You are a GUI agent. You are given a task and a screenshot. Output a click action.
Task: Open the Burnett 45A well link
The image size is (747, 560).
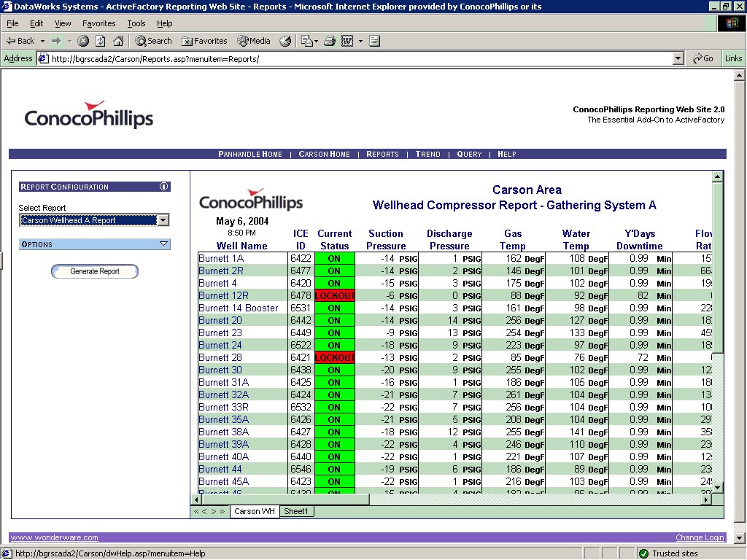224,481
